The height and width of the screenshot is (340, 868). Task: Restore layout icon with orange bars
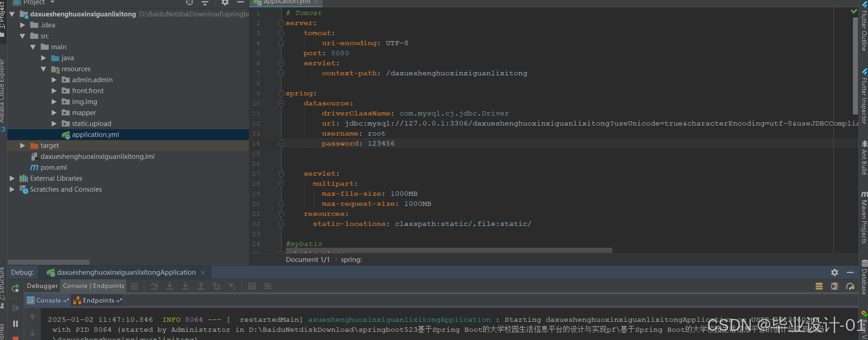tap(819, 286)
